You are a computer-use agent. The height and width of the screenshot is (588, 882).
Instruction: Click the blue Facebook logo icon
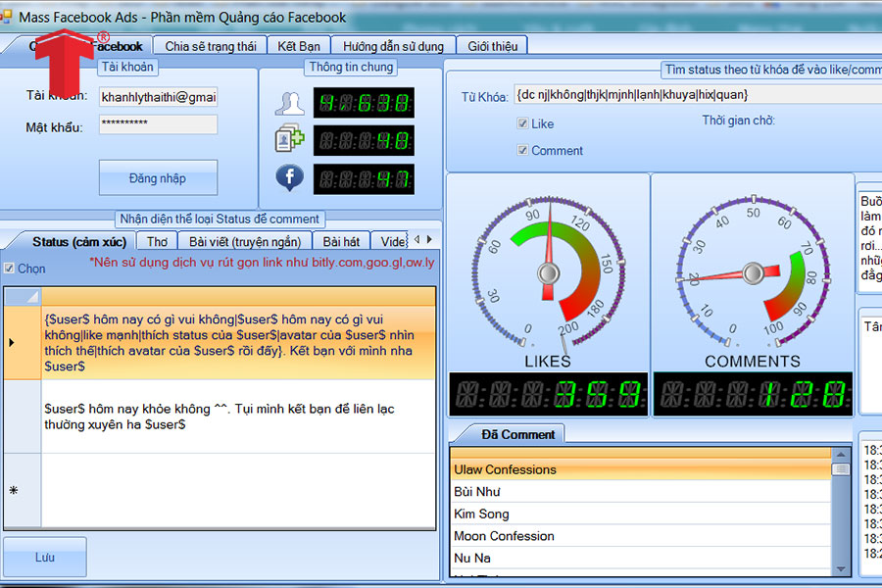pyautogui.click(x=290, y=177)
